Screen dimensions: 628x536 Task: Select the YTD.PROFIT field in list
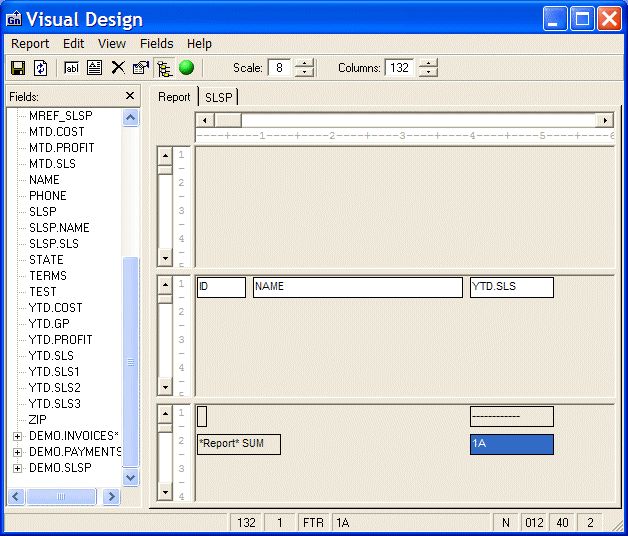[x=61, y=340]
